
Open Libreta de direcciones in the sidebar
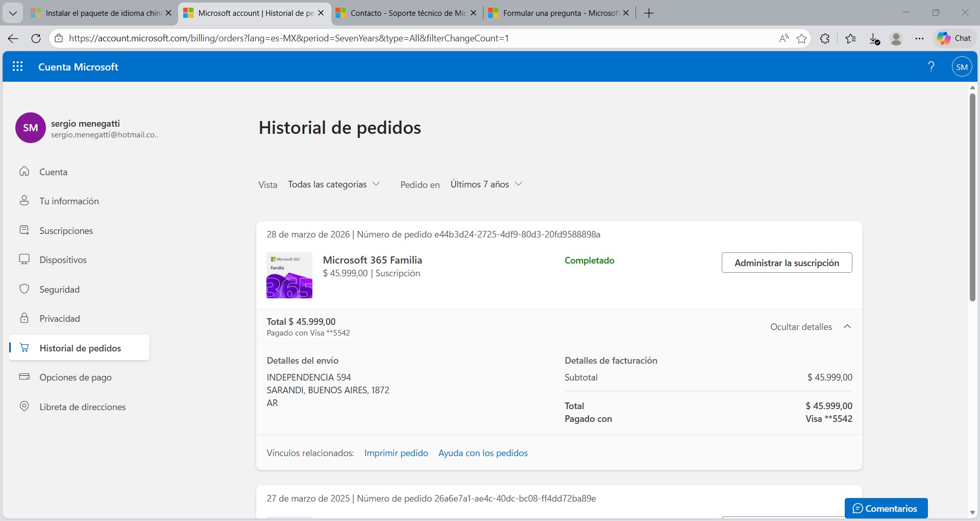(x=79, y=407)
